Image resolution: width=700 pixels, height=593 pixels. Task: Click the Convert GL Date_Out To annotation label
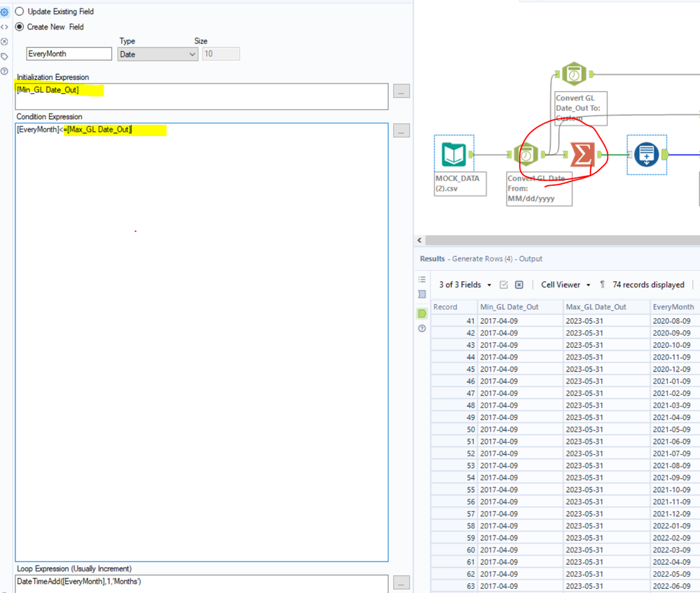pos(581,108)
